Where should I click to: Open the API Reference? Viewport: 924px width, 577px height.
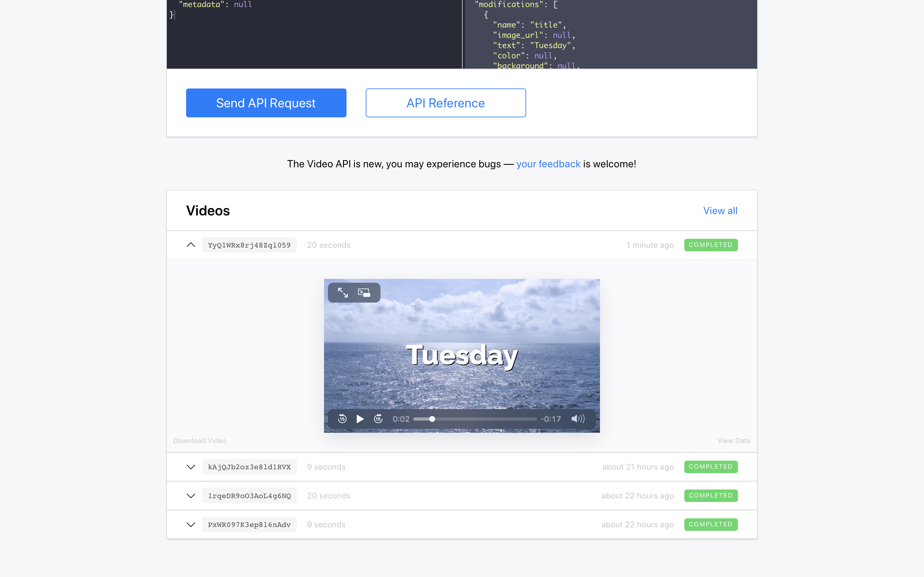coord(446,103)
